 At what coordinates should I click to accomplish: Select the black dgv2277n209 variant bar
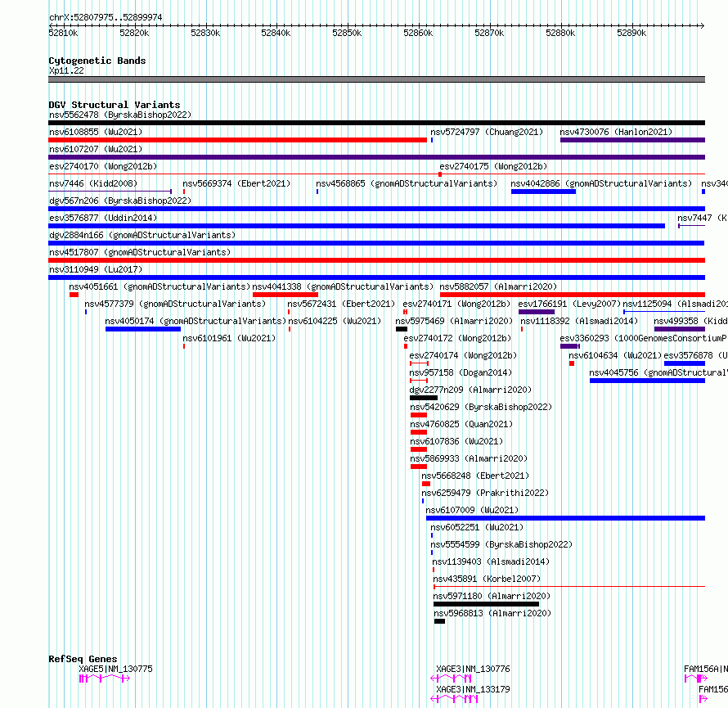tap(424, 398)
